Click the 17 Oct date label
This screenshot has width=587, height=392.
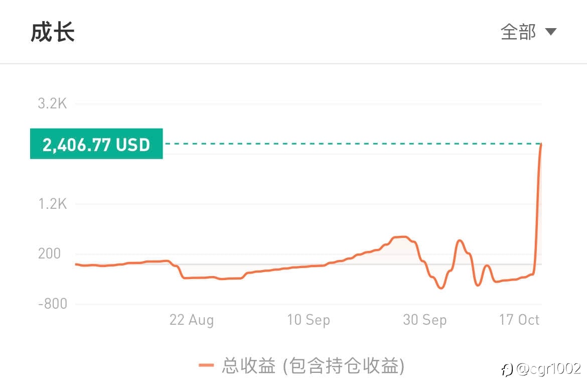(x=519, y=320)
